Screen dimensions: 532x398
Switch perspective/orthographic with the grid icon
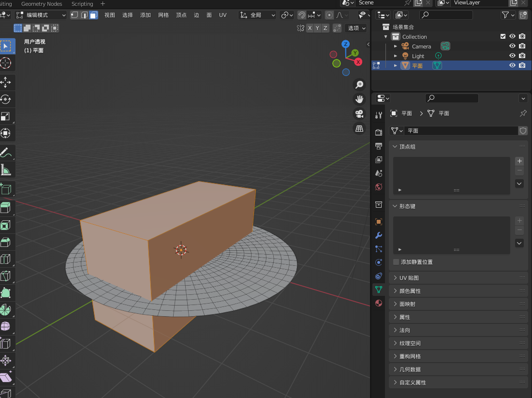coord(359,128)
